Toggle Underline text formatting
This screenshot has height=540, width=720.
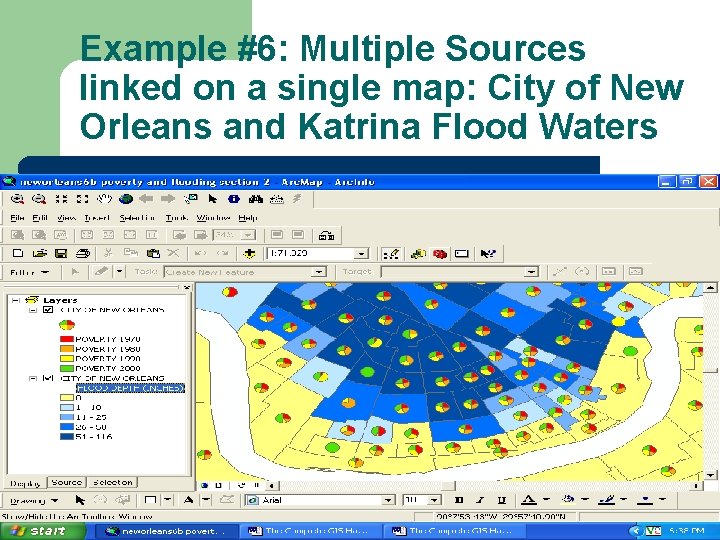click(502, 500)
